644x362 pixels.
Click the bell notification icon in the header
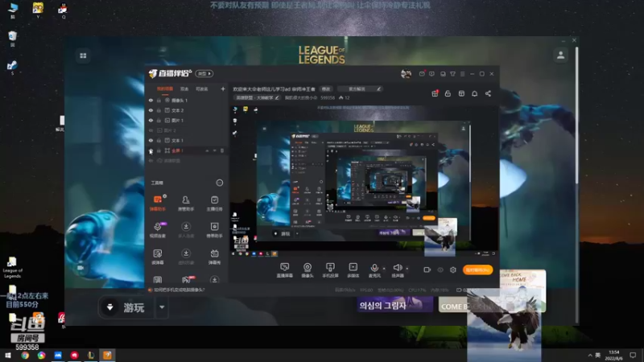(474, 93)
